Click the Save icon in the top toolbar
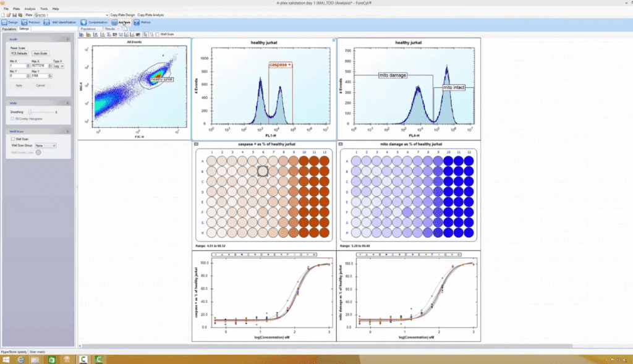The image size is (633, 364). (x=15, y=15)
